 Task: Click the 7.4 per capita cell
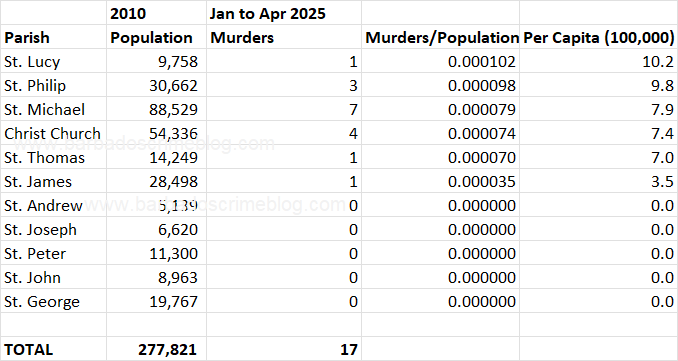598,133
